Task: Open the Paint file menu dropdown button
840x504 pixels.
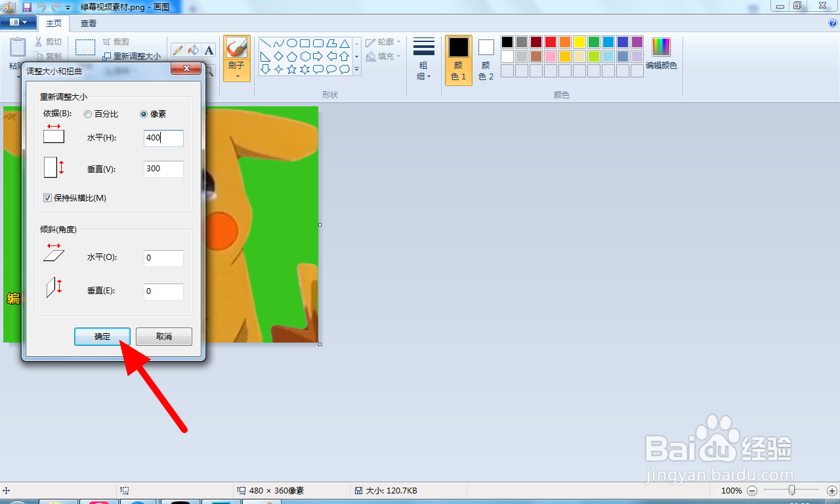Action: point(18,23)
